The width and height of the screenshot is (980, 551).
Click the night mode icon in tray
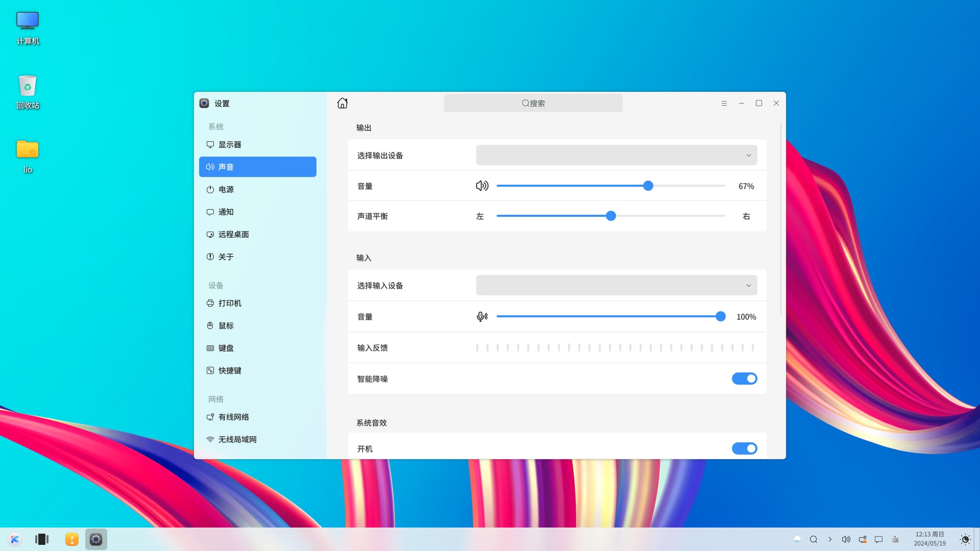click(965, 539)
